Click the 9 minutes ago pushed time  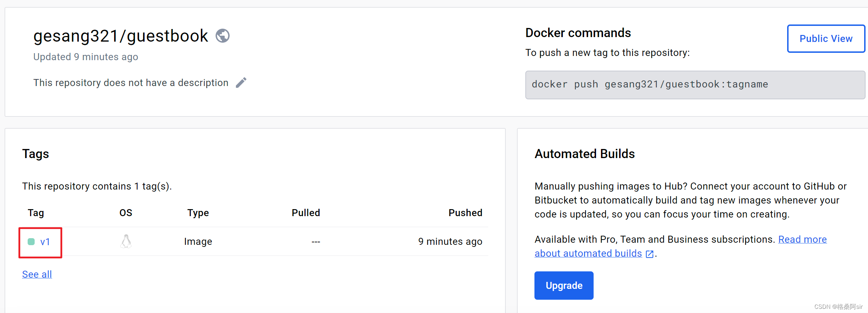[450, 241]
